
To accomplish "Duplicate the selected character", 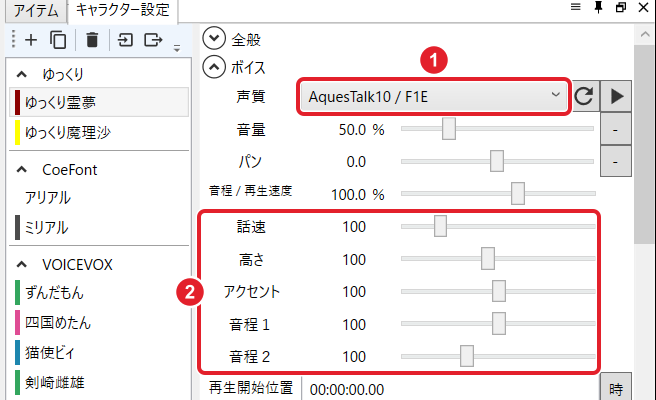I will point(58,40).
